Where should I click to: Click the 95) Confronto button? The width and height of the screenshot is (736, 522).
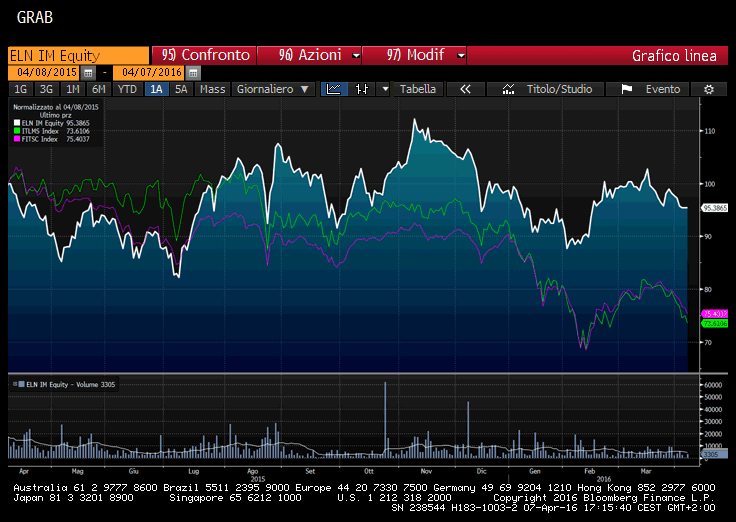(204, 55)
